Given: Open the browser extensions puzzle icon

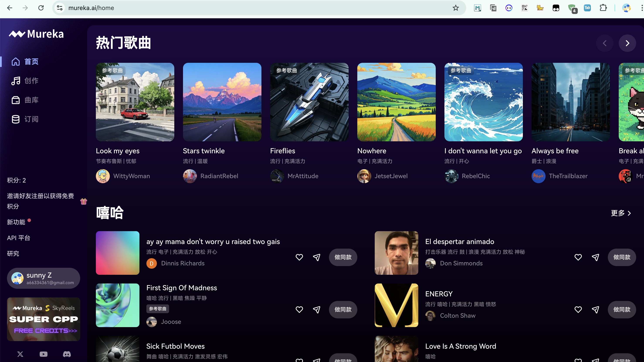Looking at the screenshot, I should [x=603, y=8].
